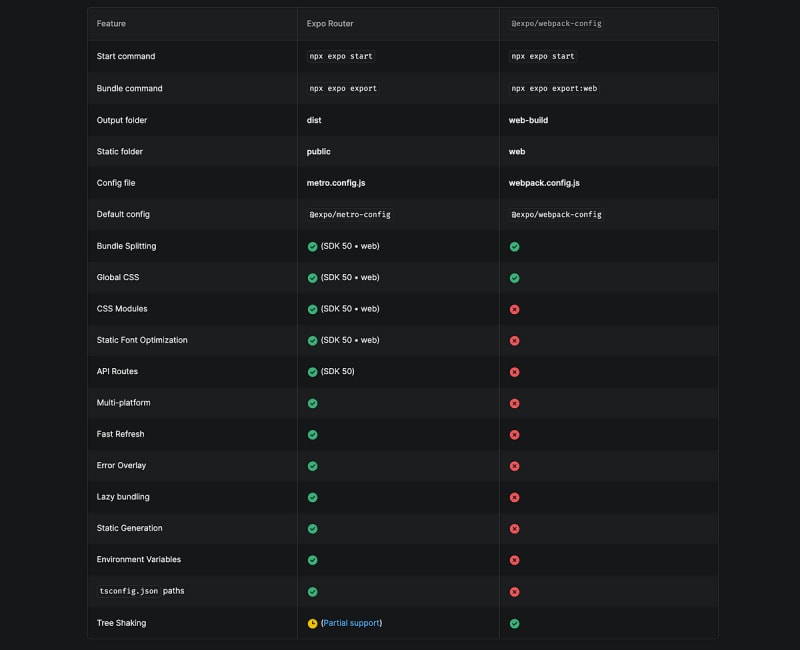Click green check in Expo Router Error Overlay
This screenshot has height=650, width=800.
(313, 466)
